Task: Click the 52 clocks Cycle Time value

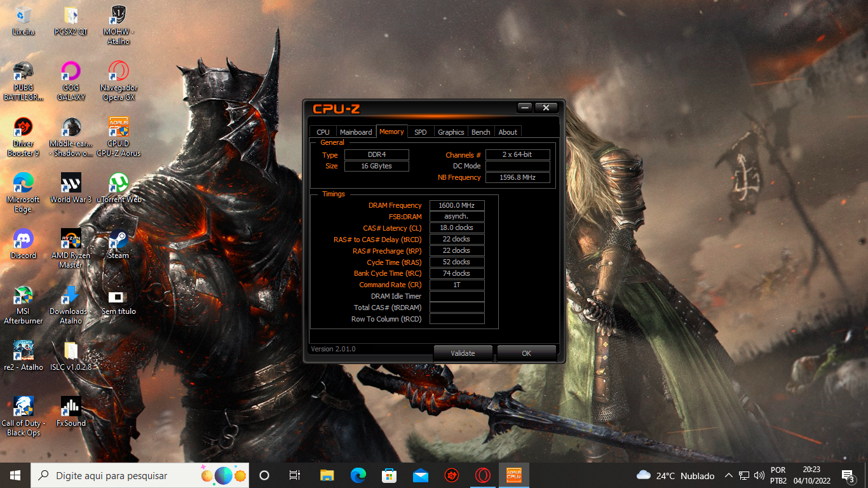Action: pos(457,262)
